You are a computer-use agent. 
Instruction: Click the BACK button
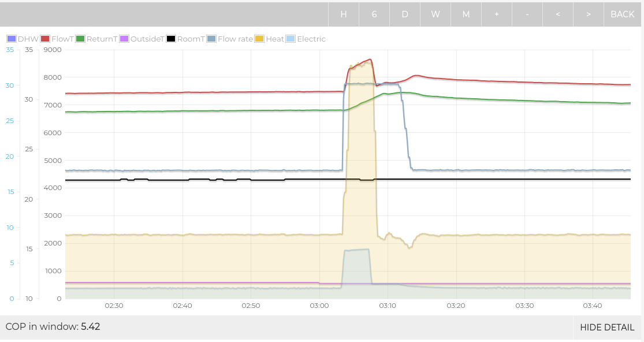click(x=622, y=14)
